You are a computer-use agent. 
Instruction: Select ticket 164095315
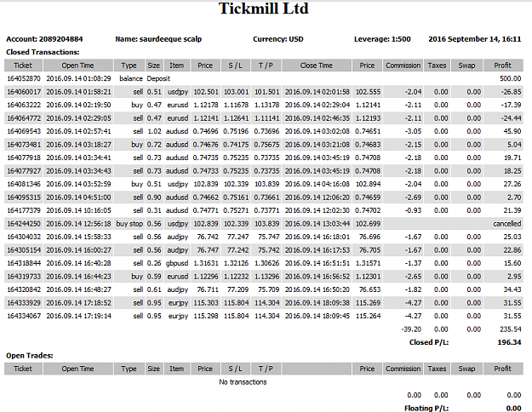[24, 197]
